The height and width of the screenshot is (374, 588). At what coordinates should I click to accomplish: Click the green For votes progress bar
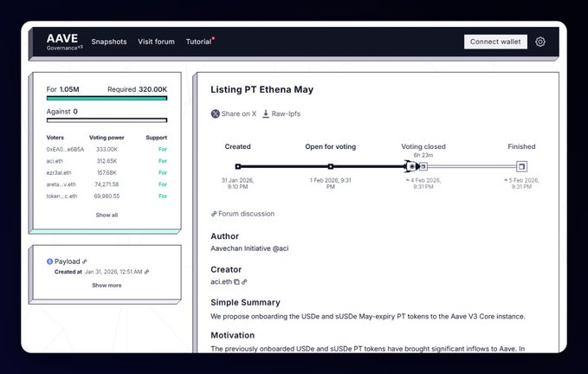[107, 98]
